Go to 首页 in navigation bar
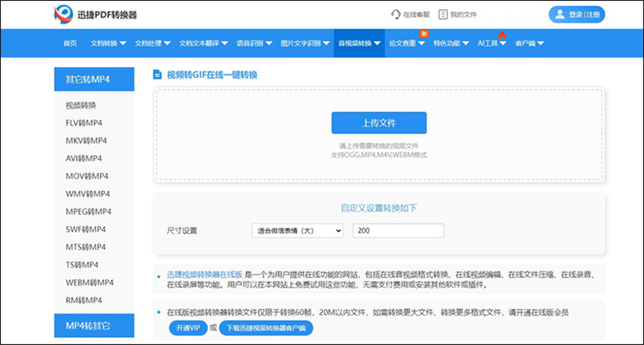 coord(69,43)
